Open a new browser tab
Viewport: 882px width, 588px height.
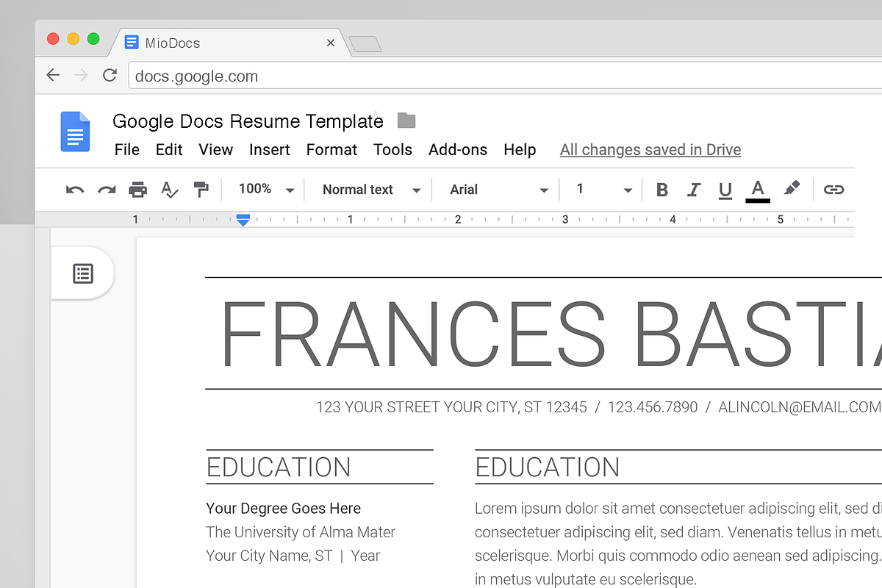click(x=365, y=44)
